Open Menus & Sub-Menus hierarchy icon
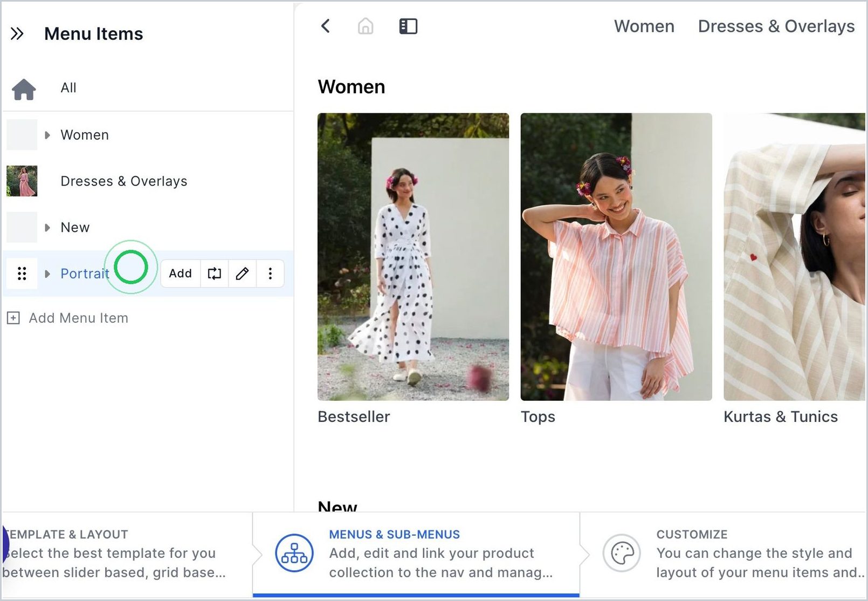Screen dimensions: 868x601 click(294, 553)
